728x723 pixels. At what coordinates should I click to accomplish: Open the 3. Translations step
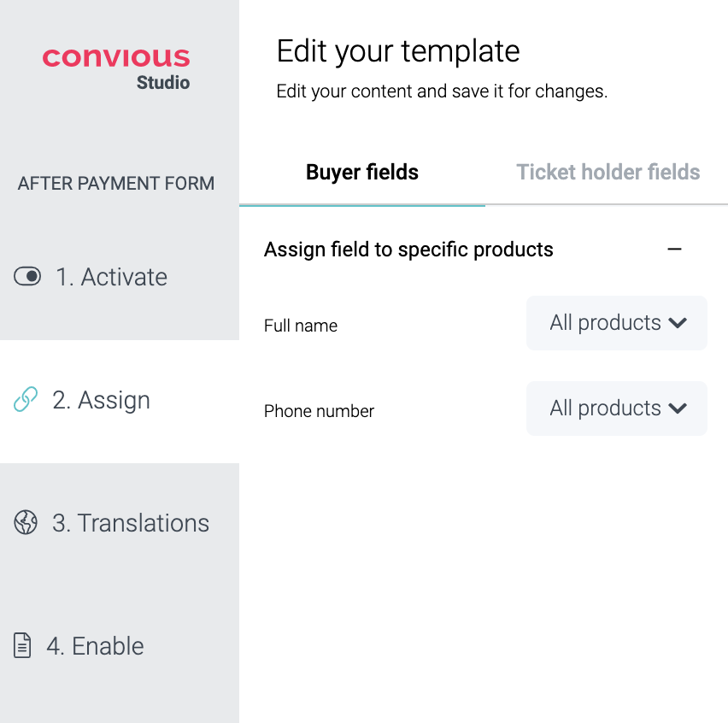tap(131, 523)
